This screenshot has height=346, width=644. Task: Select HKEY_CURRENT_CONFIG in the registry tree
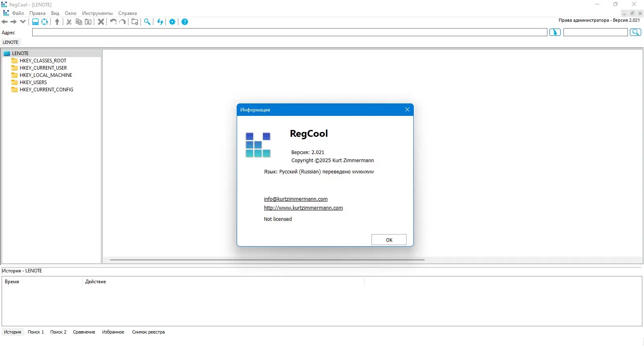click(46, 90)
